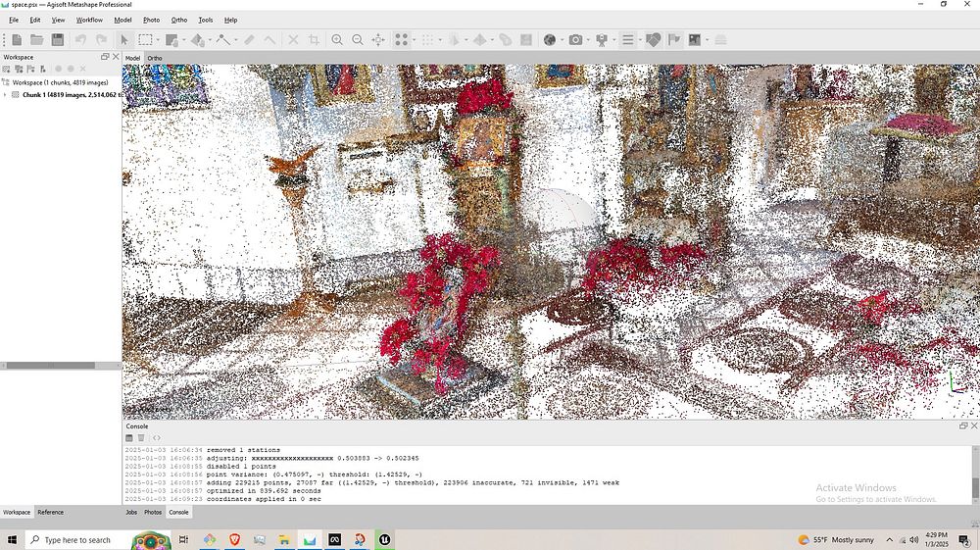Open the File menu
Image resolution: width=980 pixels, height=550 pixels.
[x=13, y=20]
